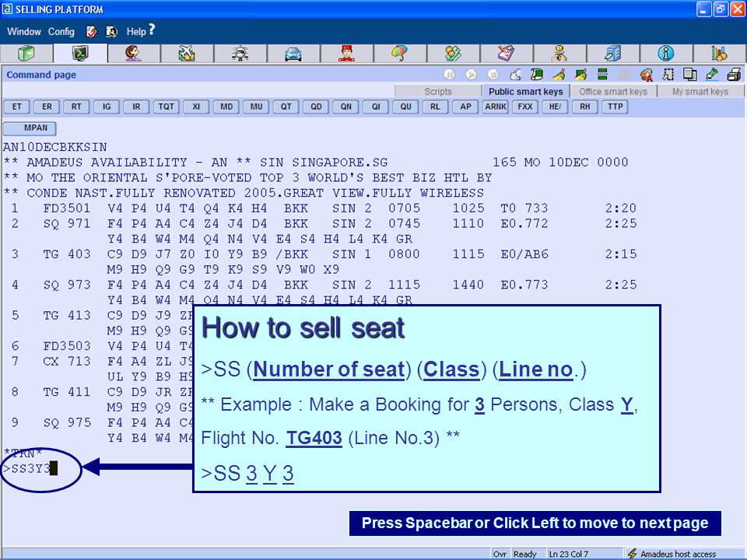The image size is (747, 560).
Task: Switch to the Office smart keys tab
Action: click(x=613, y=92)
